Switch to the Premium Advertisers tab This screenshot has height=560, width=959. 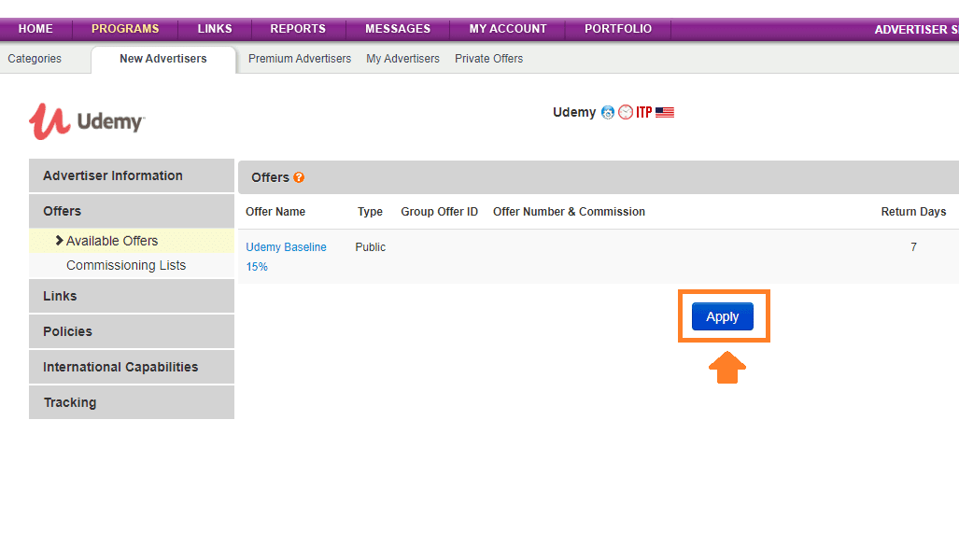(300, 59)
